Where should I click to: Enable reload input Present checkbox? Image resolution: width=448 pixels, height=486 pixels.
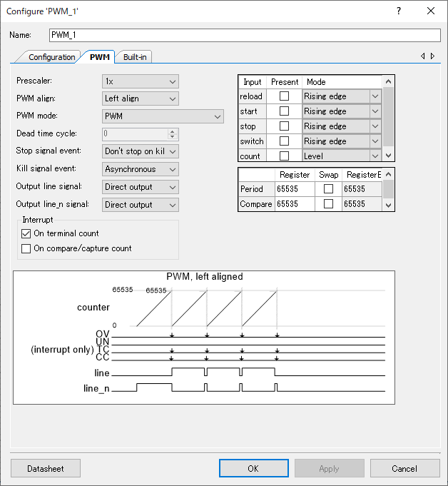[284, 96]
